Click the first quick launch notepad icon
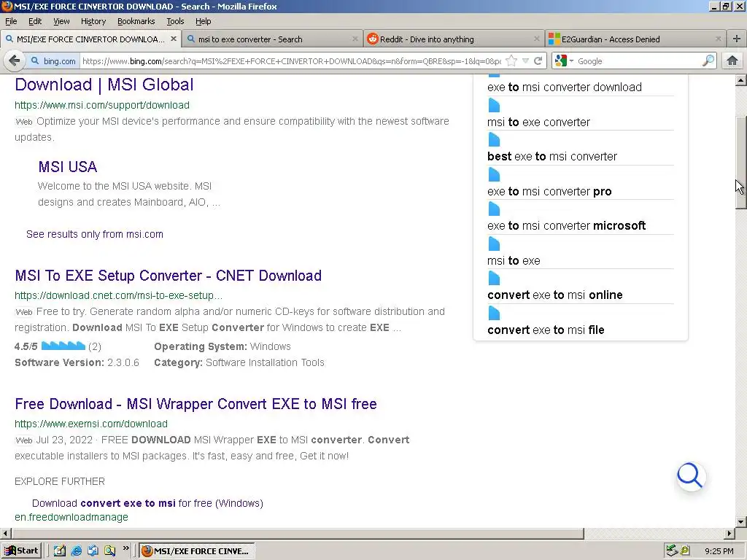747x560 pixels. pos(60,551)
